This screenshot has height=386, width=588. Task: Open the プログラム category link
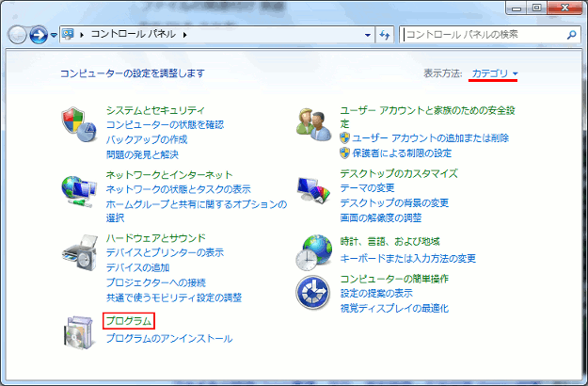click(129, 321)
